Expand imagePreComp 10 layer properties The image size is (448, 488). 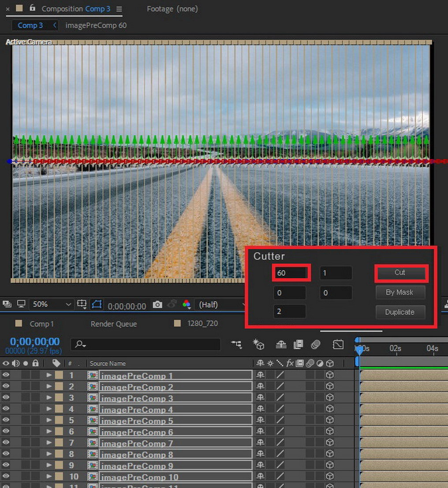pos(49,476)
